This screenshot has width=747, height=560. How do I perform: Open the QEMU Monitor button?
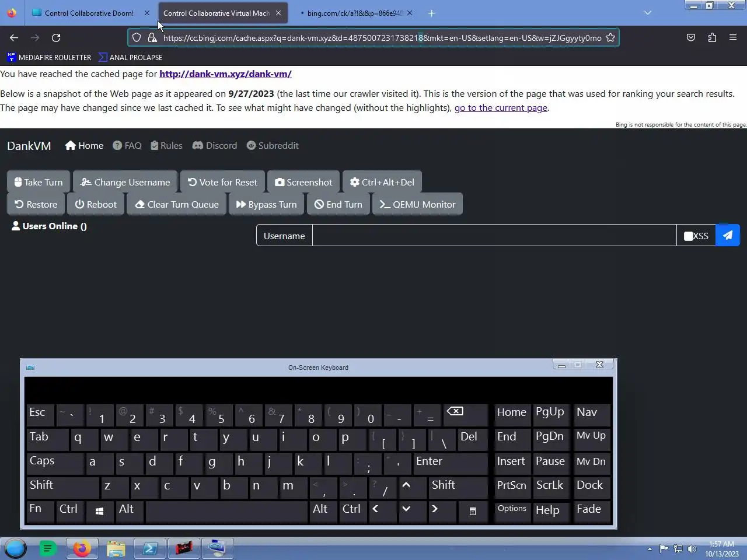(x=417, y=204)
